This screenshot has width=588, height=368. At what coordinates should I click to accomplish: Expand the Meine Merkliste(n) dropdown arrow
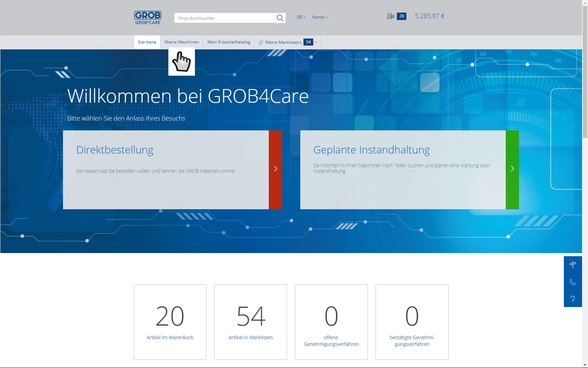[316, 42]
